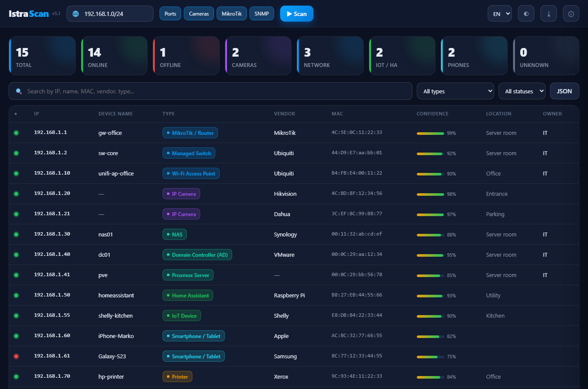Image resolution: width=588 pixels, height=389 pixels.
Task: Open the info icon in the header
Action: [x=571, y=14]
